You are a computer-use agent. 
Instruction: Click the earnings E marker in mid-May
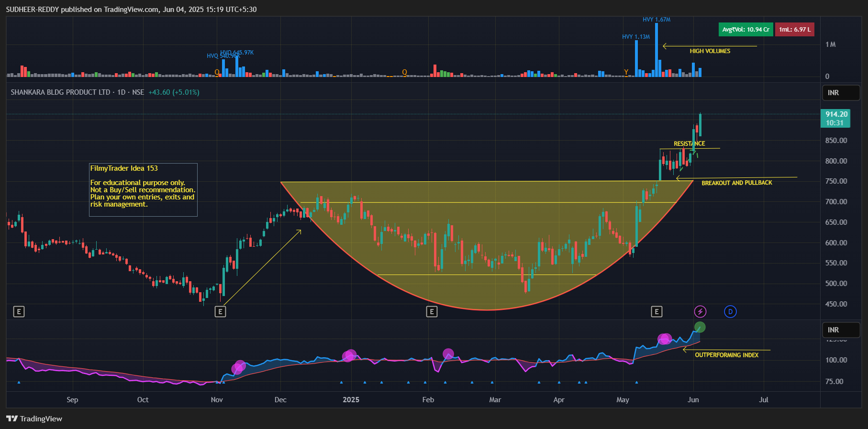pos(657,312)
